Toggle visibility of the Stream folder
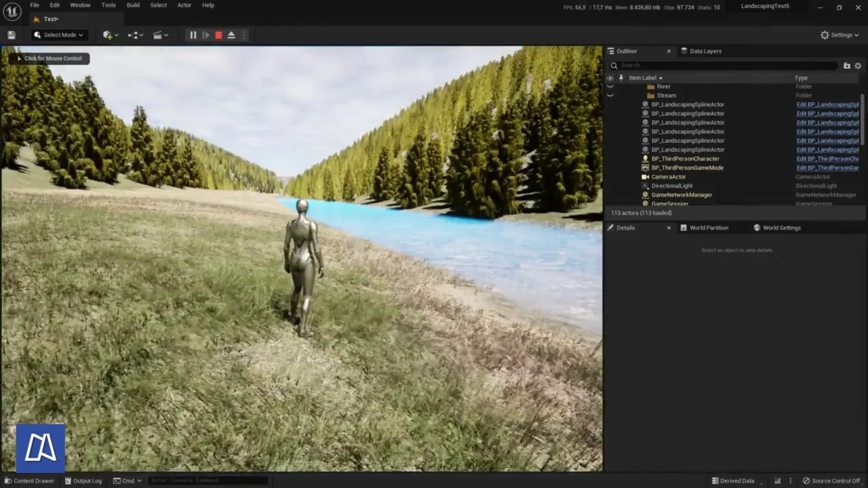The image size is (868, 488). pyautogui.click(x=610, y=96)
